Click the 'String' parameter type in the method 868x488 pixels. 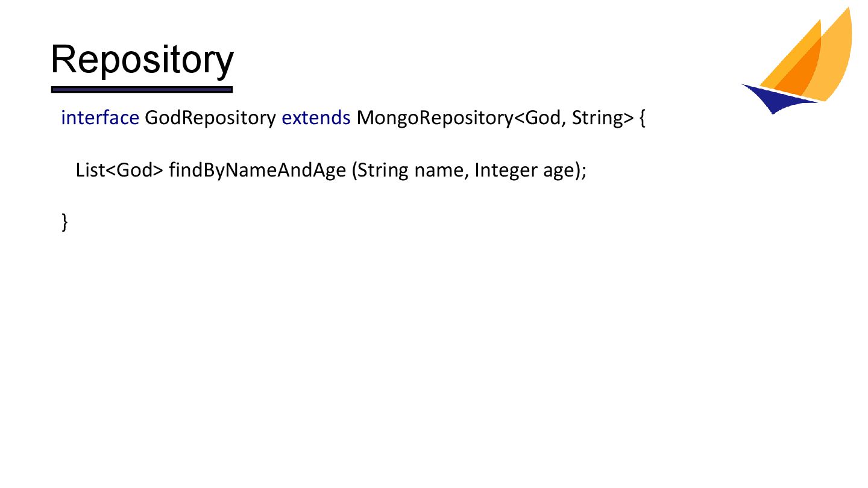[x=382, y=170]
